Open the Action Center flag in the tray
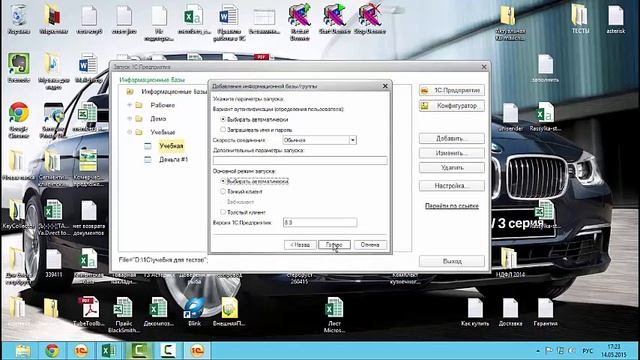The height and width of the screenshot is (360, 640). (x=549, y=351)
